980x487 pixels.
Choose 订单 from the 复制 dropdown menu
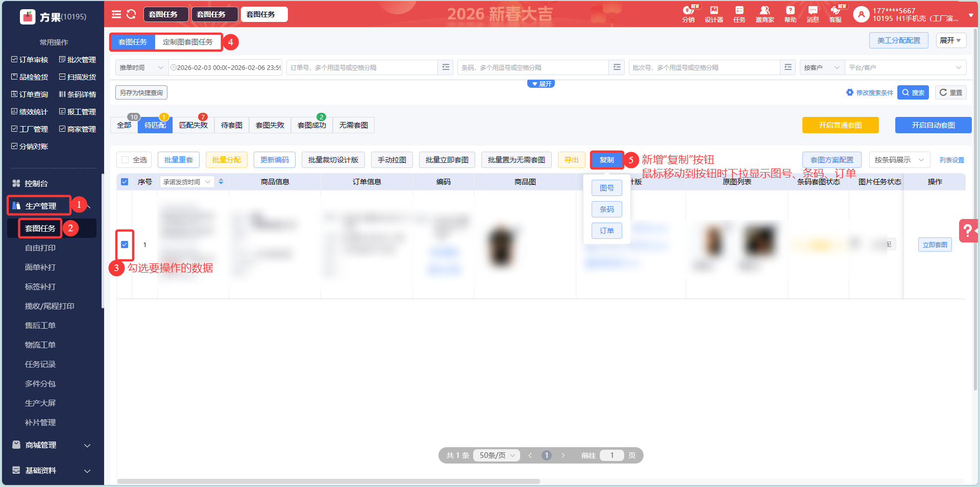(x=607, y=231)
